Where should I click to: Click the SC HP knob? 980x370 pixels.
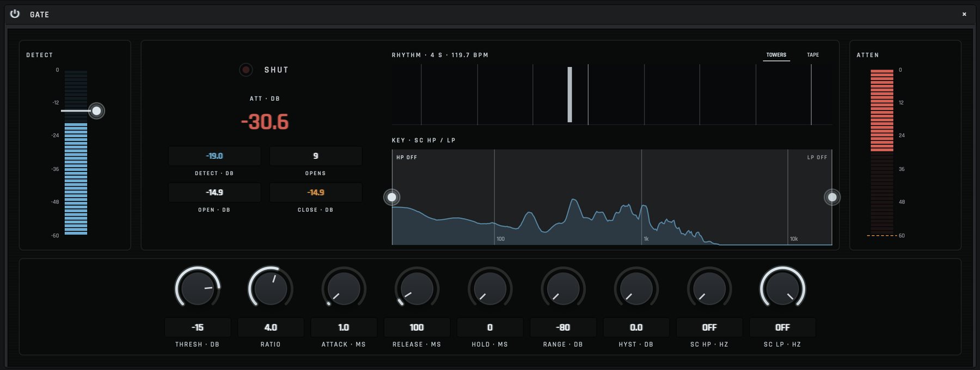709,288
